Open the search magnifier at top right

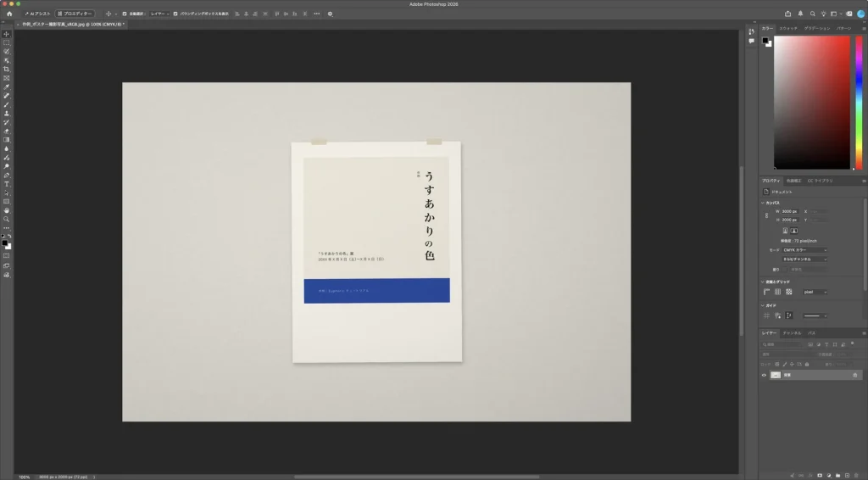point(812,14)
